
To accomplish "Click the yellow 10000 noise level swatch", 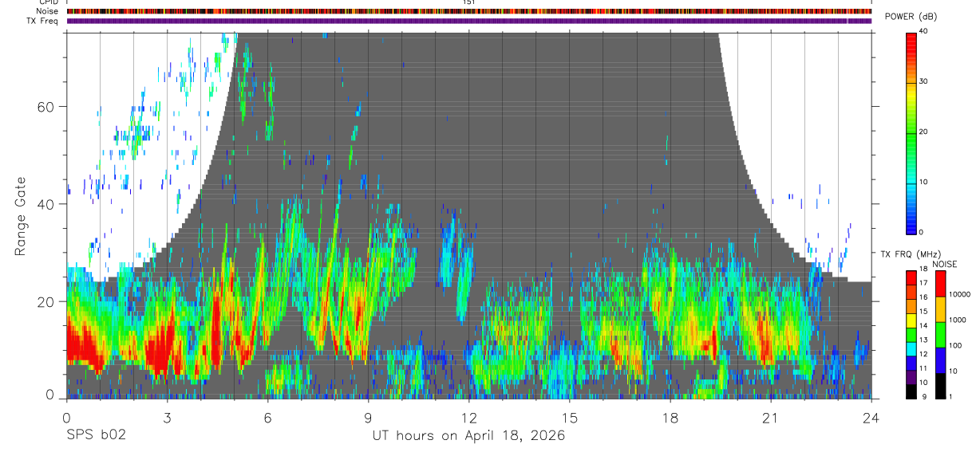I will coord(941,309).
